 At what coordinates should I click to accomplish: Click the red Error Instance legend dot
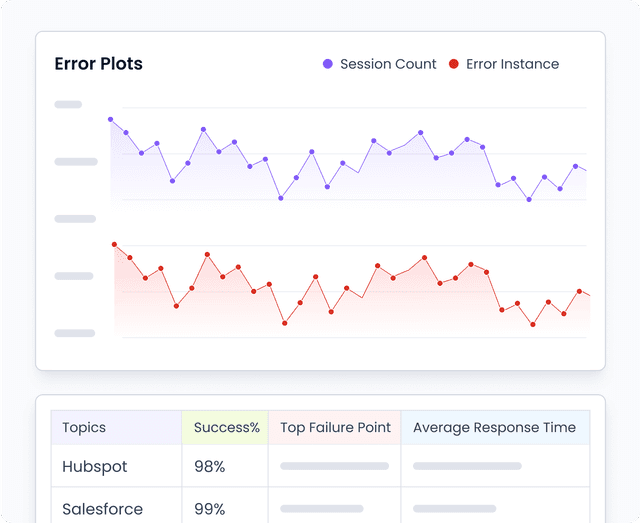click(x=453, y=64)
